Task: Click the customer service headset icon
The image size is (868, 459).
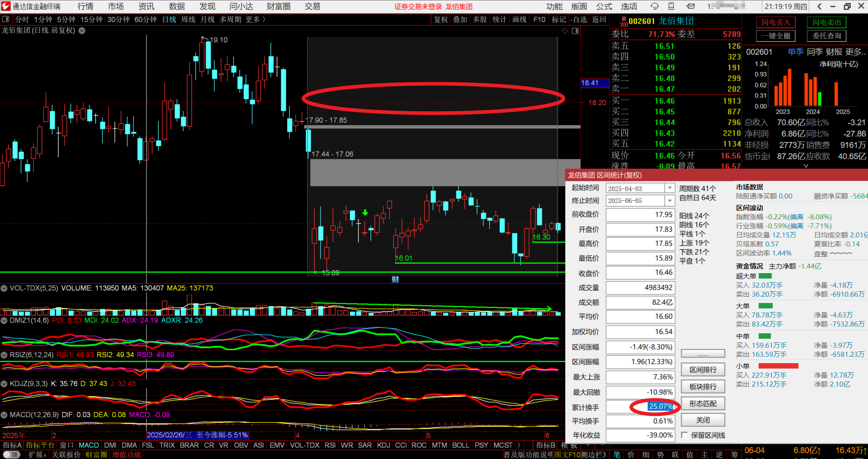Action: 654,6
